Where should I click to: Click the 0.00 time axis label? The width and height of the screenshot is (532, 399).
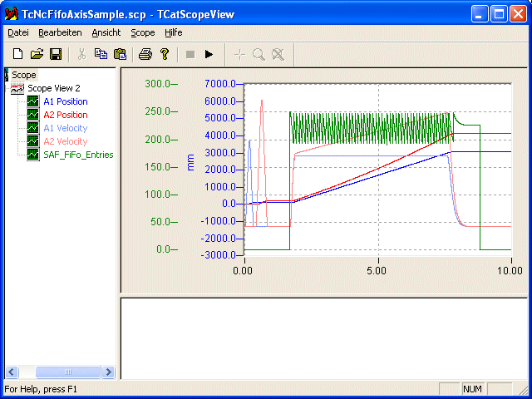coord(243,271)
